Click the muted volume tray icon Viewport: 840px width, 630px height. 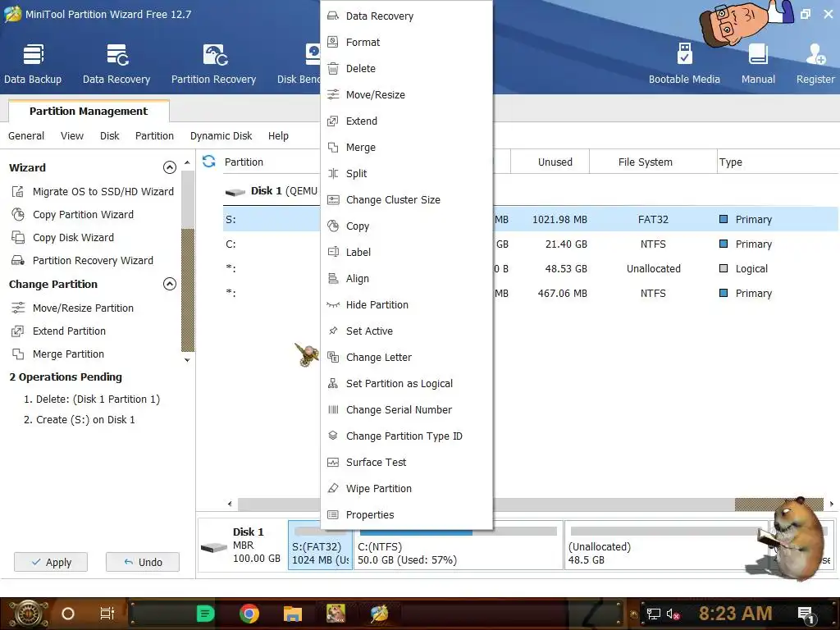click(x=673, y=614)
